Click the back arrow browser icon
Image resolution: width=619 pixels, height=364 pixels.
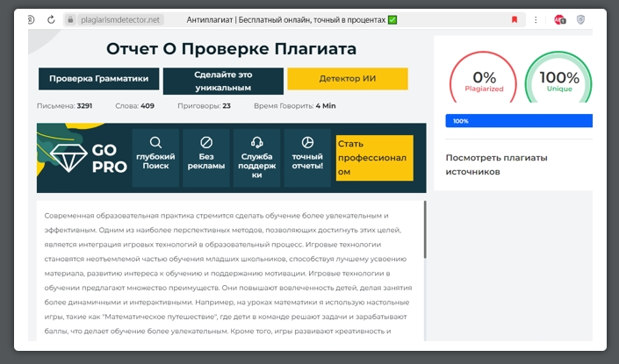click(x=32, y=19)
